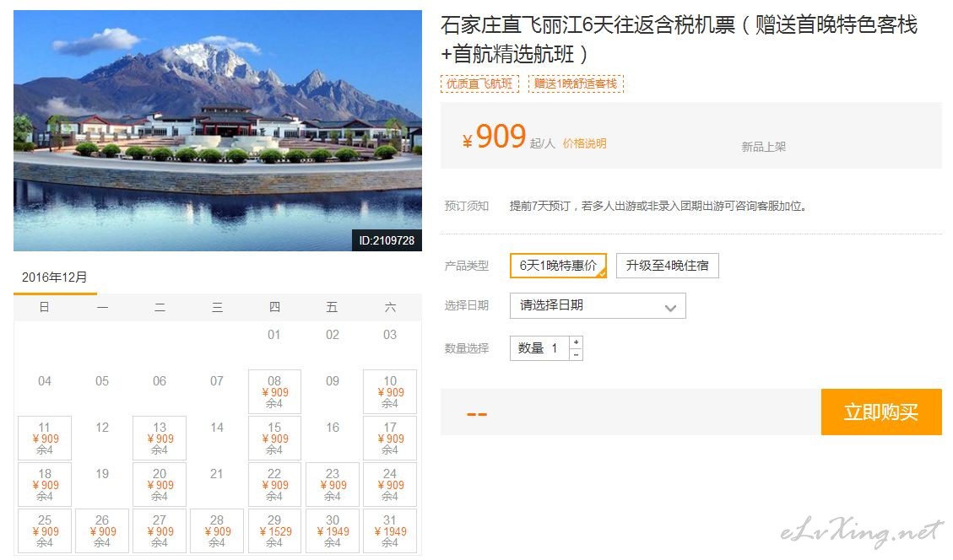Decrease quantity with the minus stepper
Viewport: 953px width, 560px height.
point(576,354)
